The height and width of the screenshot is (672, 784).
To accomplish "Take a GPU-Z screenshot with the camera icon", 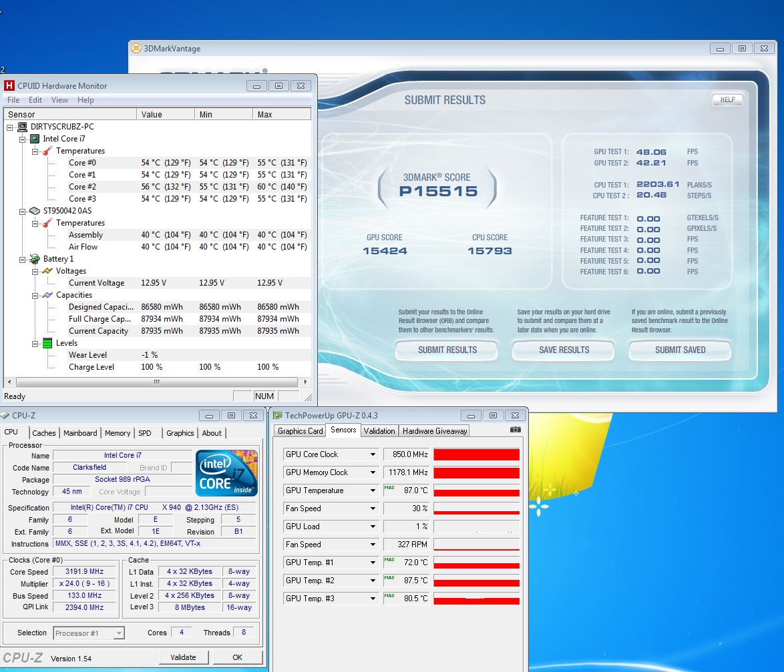I will pyautogui.click(x=515, y=430).
